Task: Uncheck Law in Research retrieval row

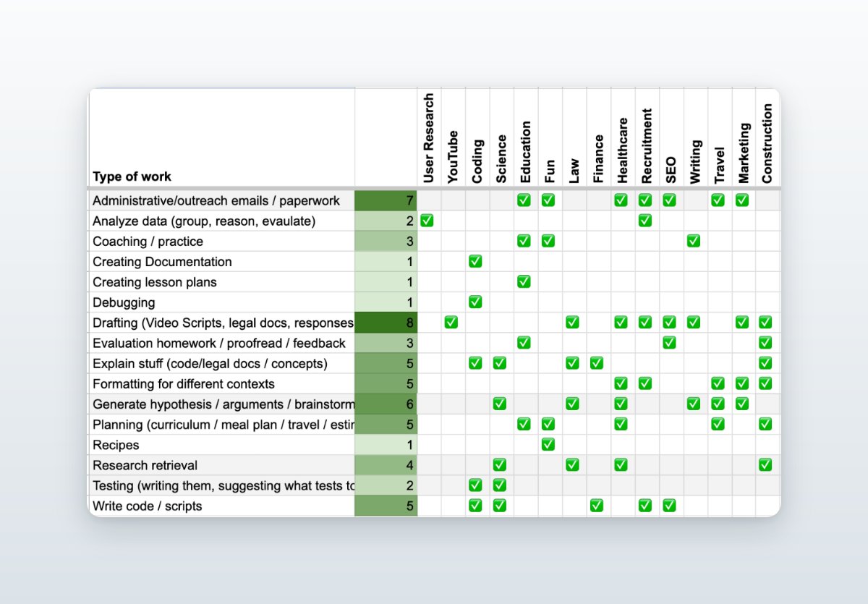Action: (x=572, y=464)
